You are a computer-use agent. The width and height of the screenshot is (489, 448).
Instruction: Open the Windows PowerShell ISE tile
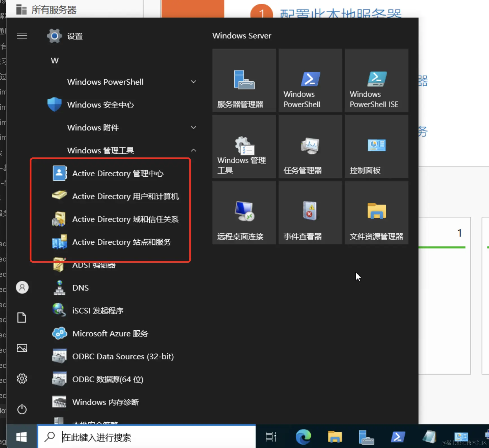point(376,80)
